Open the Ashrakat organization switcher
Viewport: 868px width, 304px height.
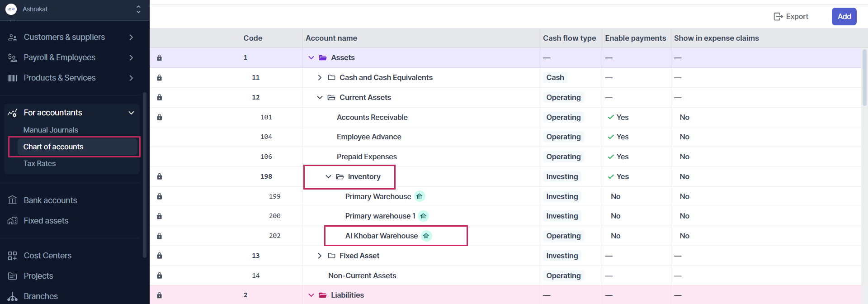click(x=138, y=9)
